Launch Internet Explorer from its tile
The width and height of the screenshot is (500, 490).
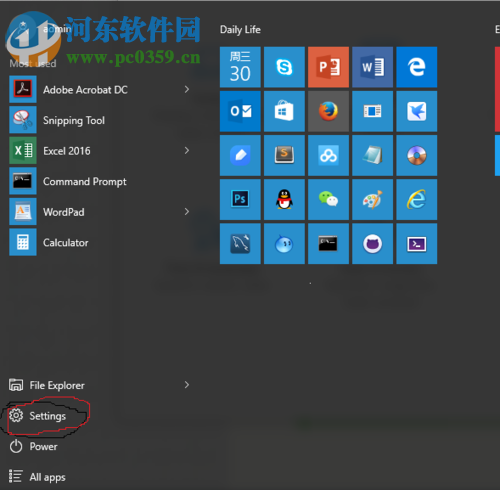[417, 199]
